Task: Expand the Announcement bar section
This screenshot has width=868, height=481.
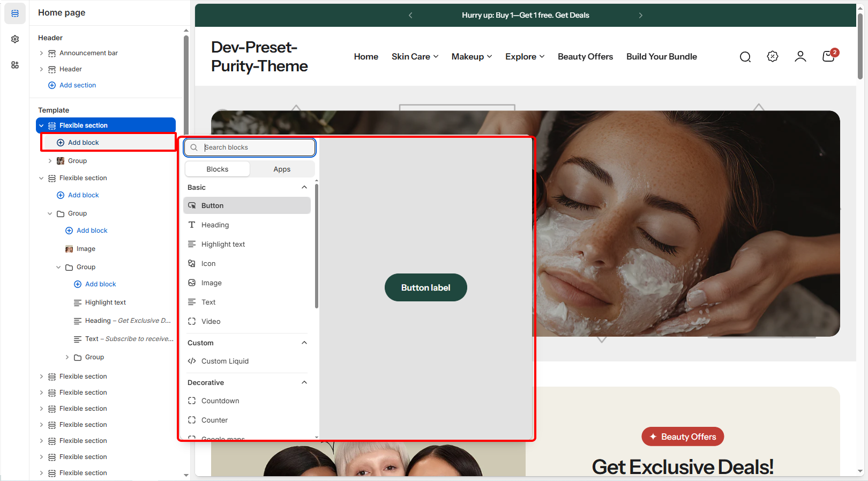Action: (x=41, y=53)
